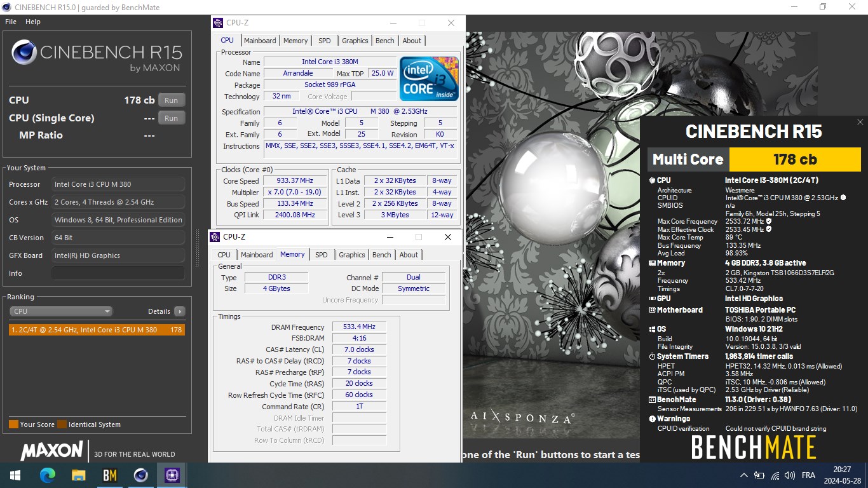This screenshot has width=868, height=488.
Task: Click the BenchMate version section icon
Action: coord(652,400)
